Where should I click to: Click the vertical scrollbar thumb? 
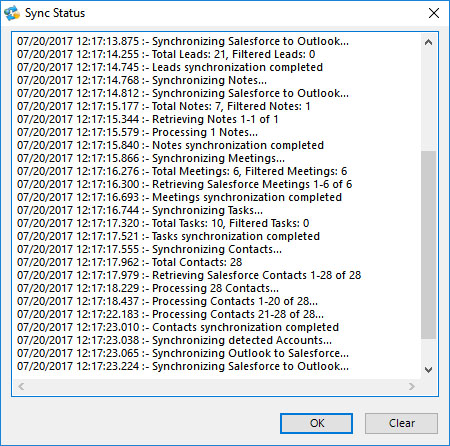click(429, 245)
